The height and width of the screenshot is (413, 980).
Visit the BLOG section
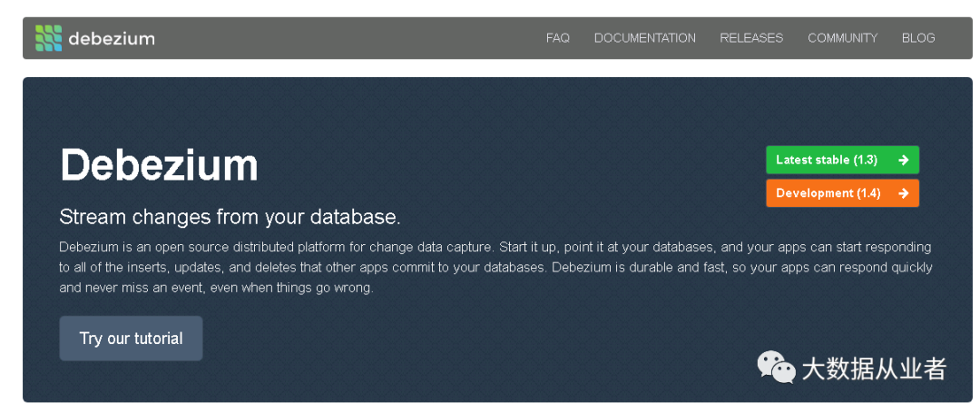[918, 38]
